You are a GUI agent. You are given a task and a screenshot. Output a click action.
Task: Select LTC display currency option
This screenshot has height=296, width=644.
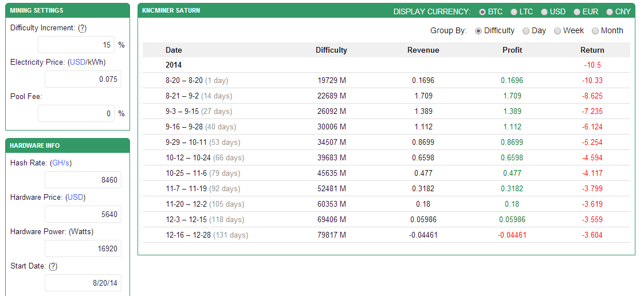tap(514, 12)
